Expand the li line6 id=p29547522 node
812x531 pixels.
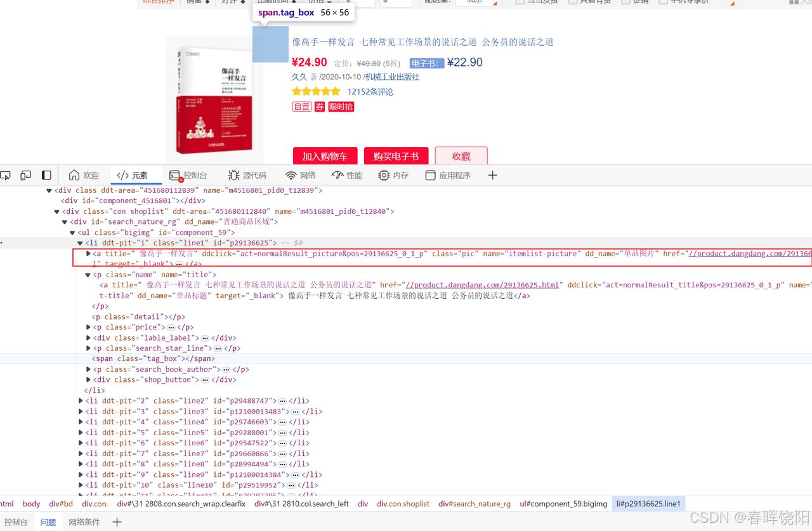(x=81, y=443)
